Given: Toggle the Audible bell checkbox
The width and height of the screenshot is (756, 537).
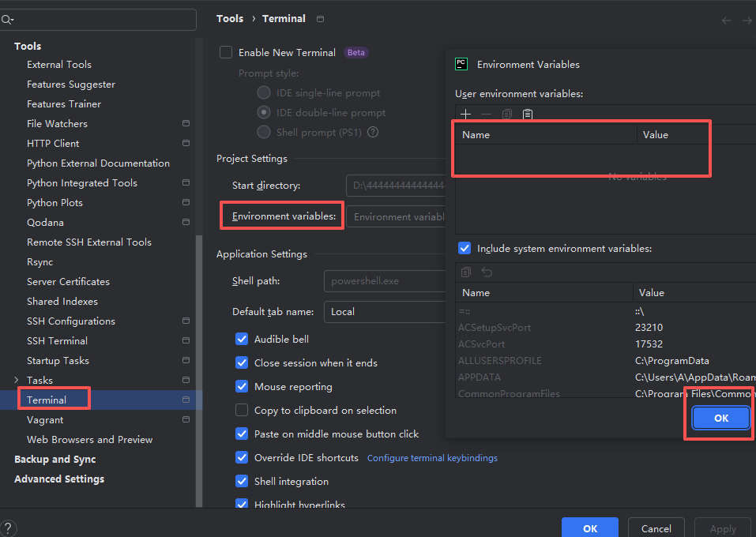Looking at the screenshot, I should pyautogui.click(x=242, y=339).
